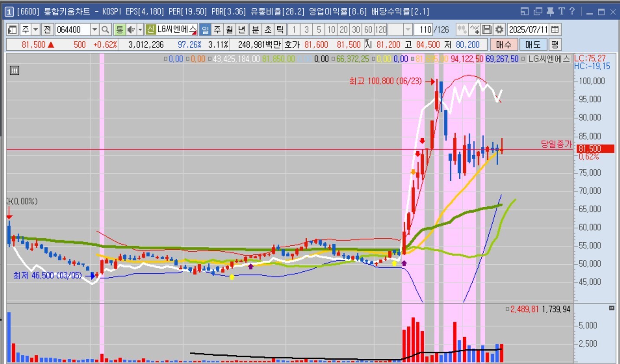The image size is (620, 364).
Task: Click the screen layout icon beside 주
Action: tap(12, 29)
